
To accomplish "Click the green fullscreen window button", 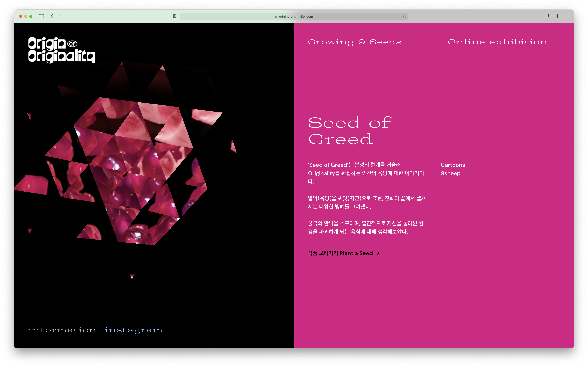I will [31, 16].
